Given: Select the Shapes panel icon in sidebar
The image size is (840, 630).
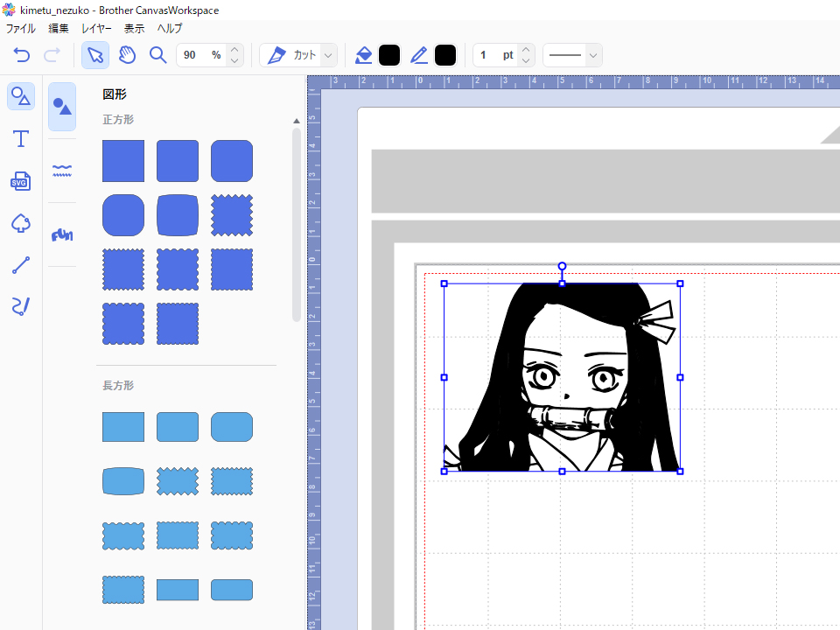Looking at the screenshot, I should point(21,96).
